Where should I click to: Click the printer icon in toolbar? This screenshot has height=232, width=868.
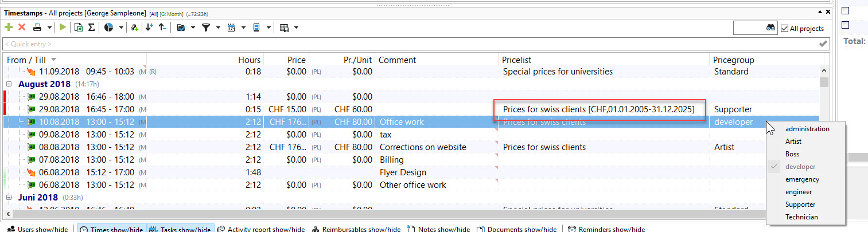(37, 27)
